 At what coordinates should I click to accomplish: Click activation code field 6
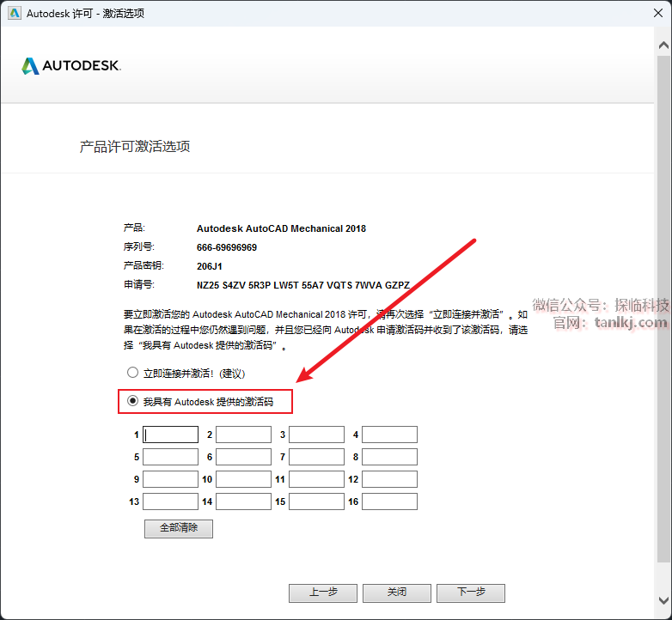tap(243, 457)
